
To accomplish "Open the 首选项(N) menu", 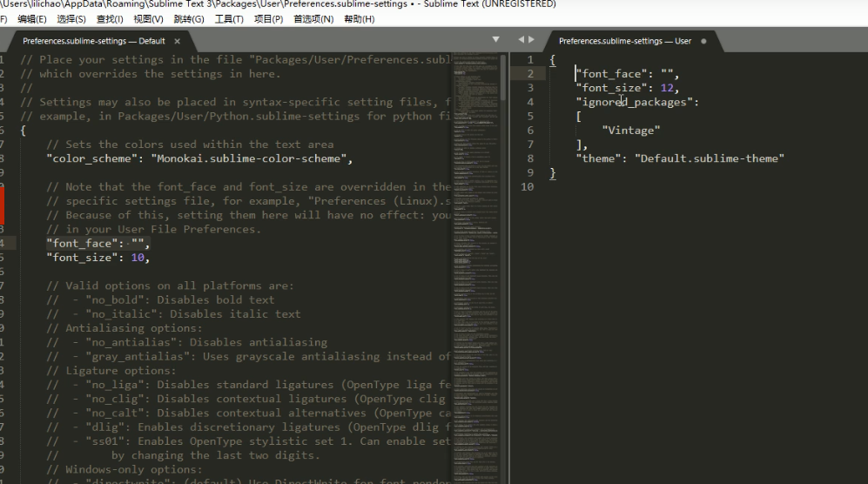I will (313, 19).
